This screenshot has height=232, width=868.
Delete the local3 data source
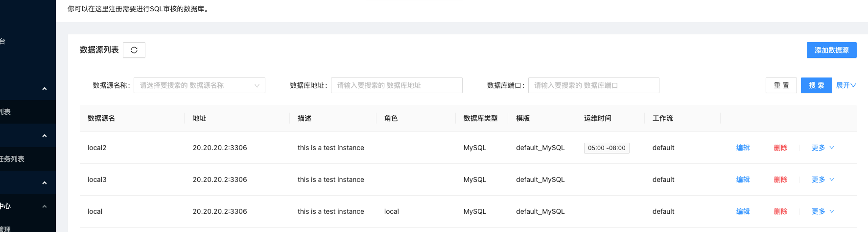point(780,180)
